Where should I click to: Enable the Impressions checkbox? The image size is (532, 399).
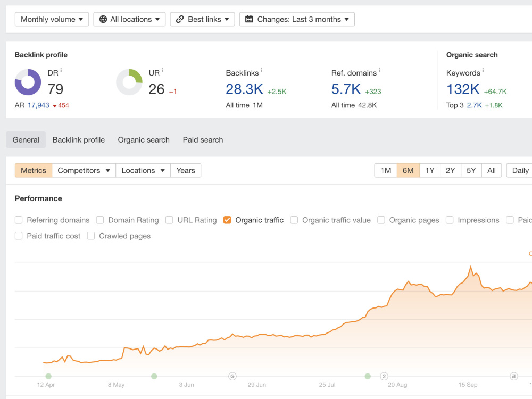(450, 220)
